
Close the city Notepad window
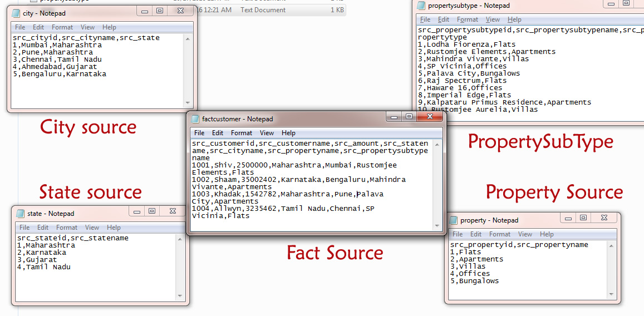tap(180, 11)
